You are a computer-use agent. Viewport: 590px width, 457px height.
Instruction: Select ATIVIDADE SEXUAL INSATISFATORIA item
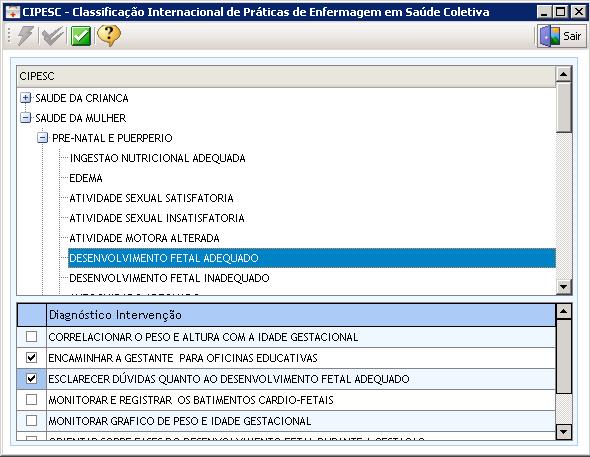point(157,218)
